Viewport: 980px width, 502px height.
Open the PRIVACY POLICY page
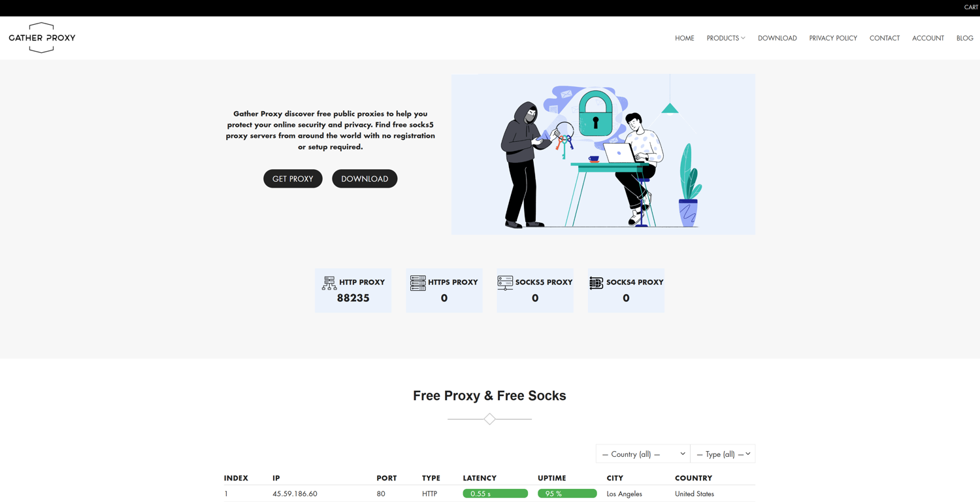832,38
